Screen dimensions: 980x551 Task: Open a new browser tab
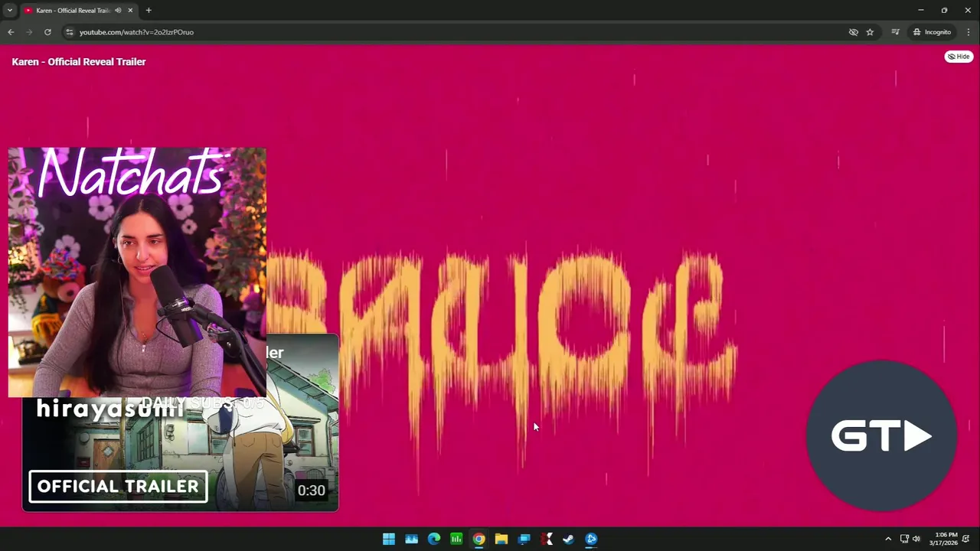[x=149, y=11]
